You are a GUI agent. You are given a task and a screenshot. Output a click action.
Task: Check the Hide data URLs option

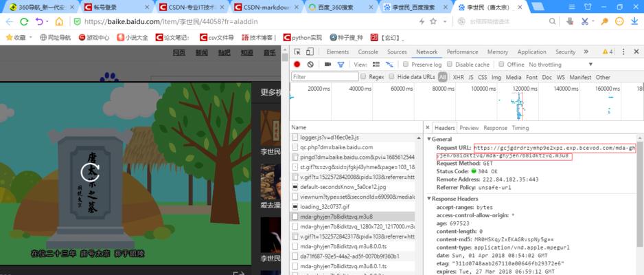point(391,76)
